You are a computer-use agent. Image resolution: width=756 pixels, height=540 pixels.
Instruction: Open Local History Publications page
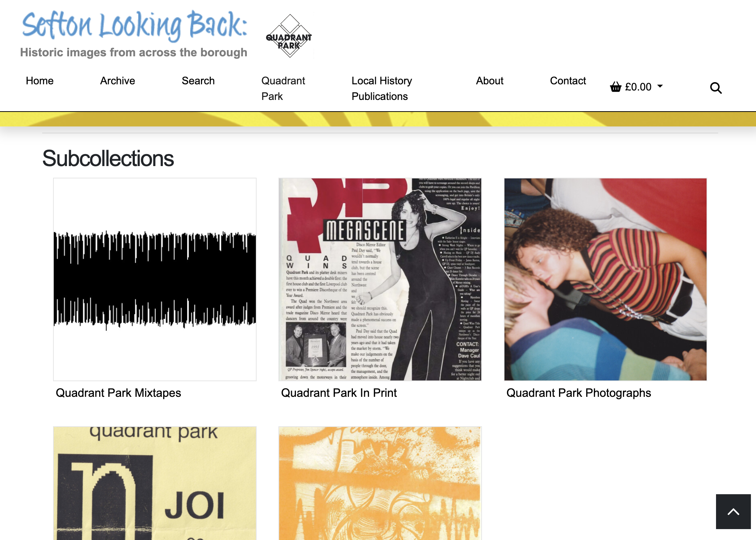(x=382, y=88)
